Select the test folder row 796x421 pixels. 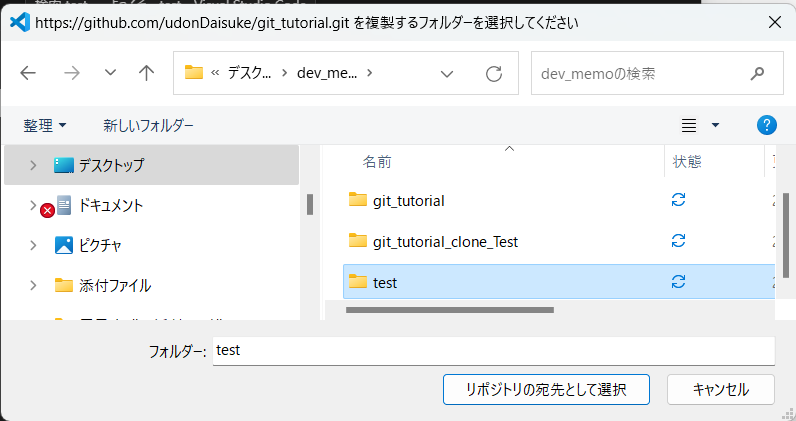click(559, 281)
